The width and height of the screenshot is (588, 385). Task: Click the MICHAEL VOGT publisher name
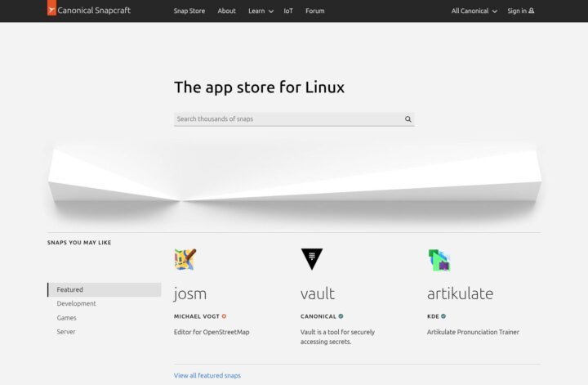tap(197, 316)
